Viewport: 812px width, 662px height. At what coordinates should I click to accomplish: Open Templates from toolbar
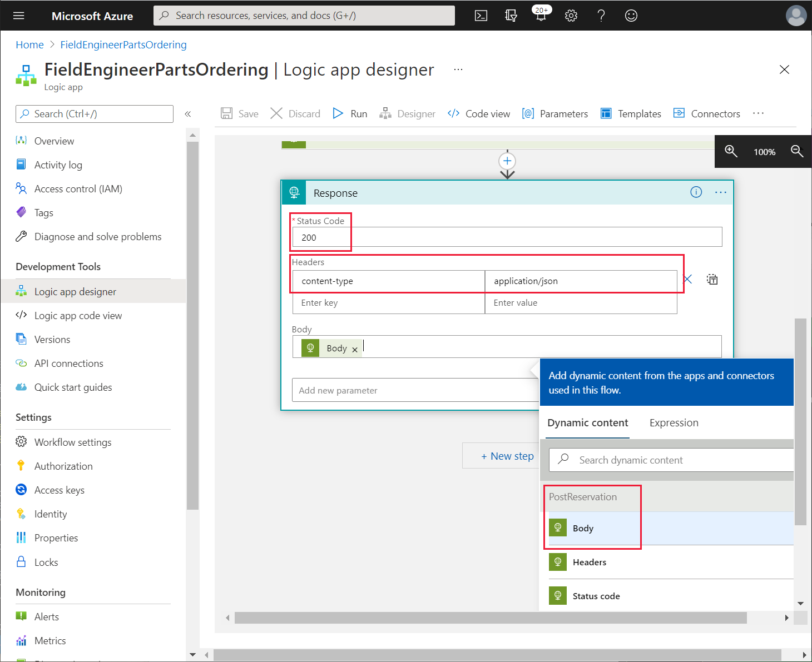coord(631,113)
